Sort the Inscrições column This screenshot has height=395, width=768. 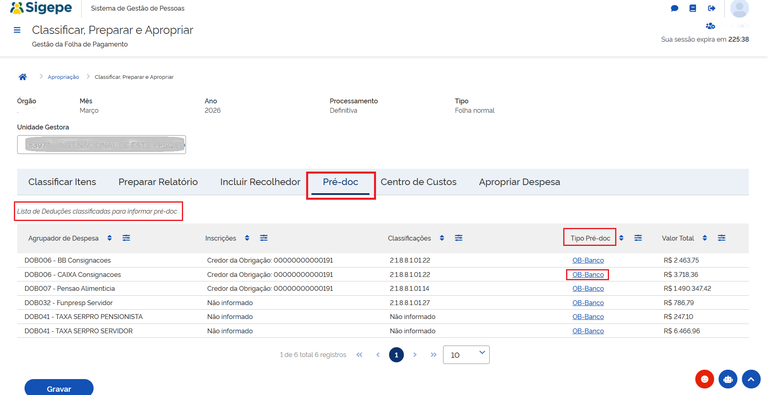[x=247, y=238]
